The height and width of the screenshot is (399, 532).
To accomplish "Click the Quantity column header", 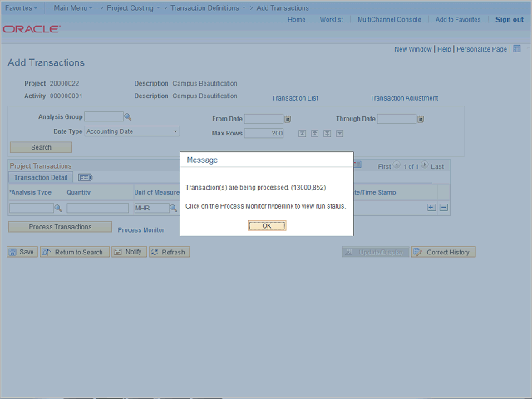I will (x=79, y=192).
